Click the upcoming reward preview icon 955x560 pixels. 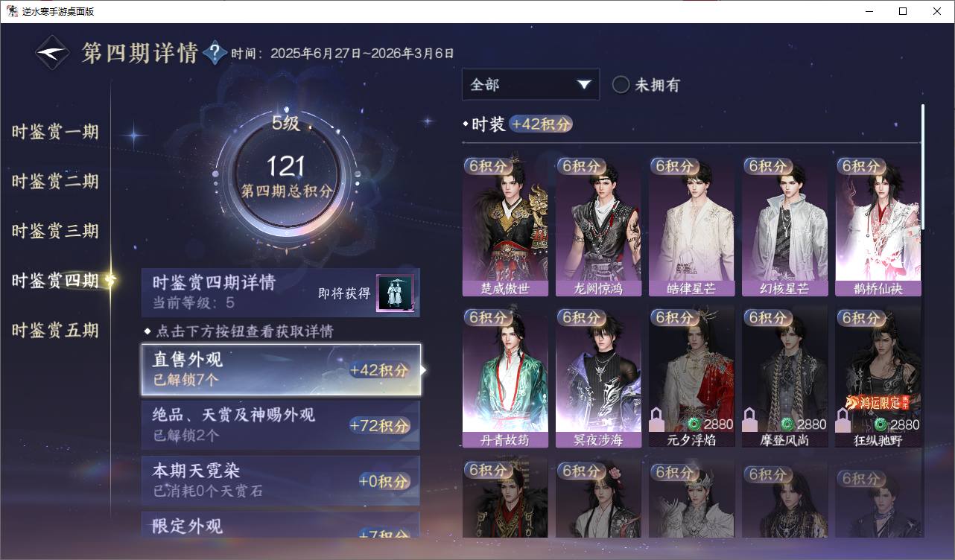[395, 293]
